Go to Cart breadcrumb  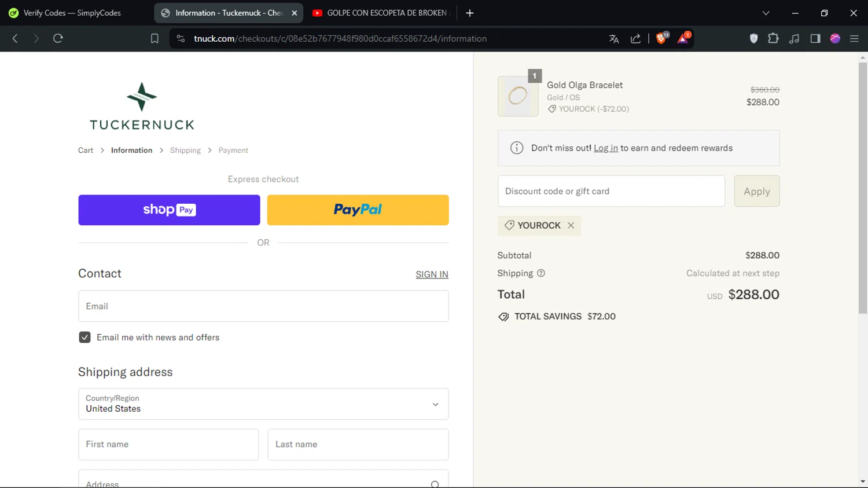[86, 151]
